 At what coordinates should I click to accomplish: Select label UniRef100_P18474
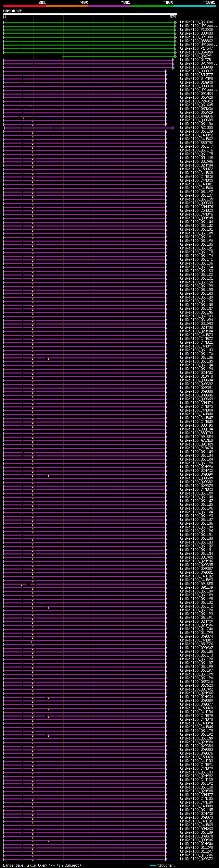[196, 448]
